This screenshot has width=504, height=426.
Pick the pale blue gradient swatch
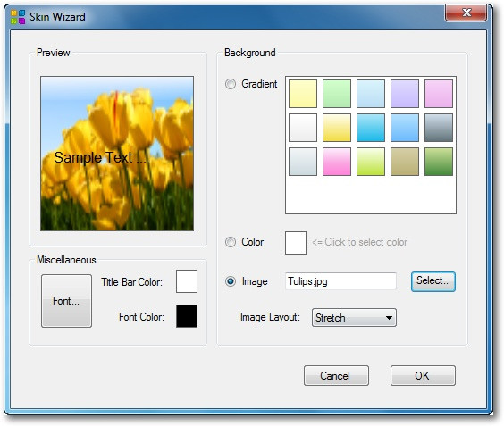point(371,94)
